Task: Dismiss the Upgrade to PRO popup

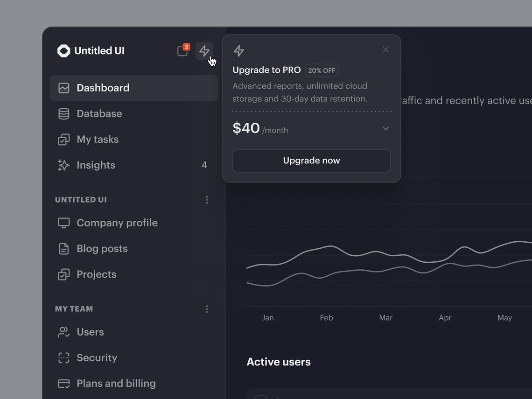Action: pos(385,50)
